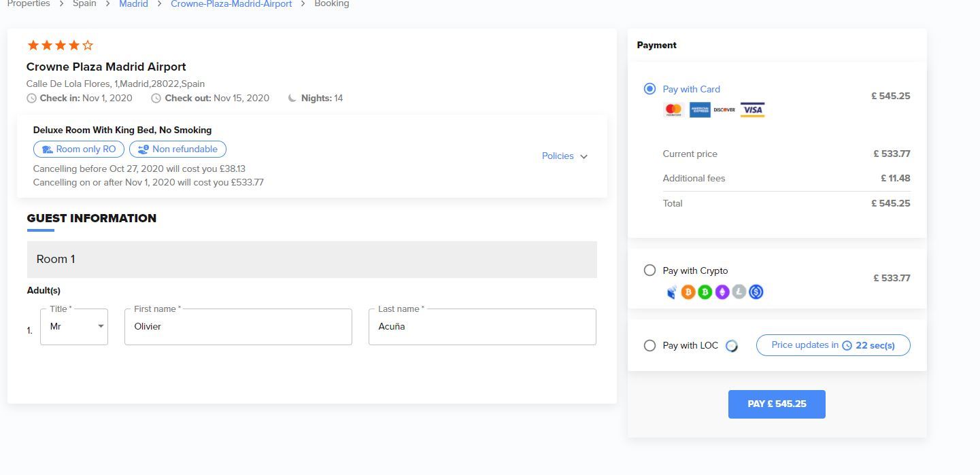The width and height of the screenshot is (980, 475).
Task: Click the Payment heading
Action: pos(657,46)
